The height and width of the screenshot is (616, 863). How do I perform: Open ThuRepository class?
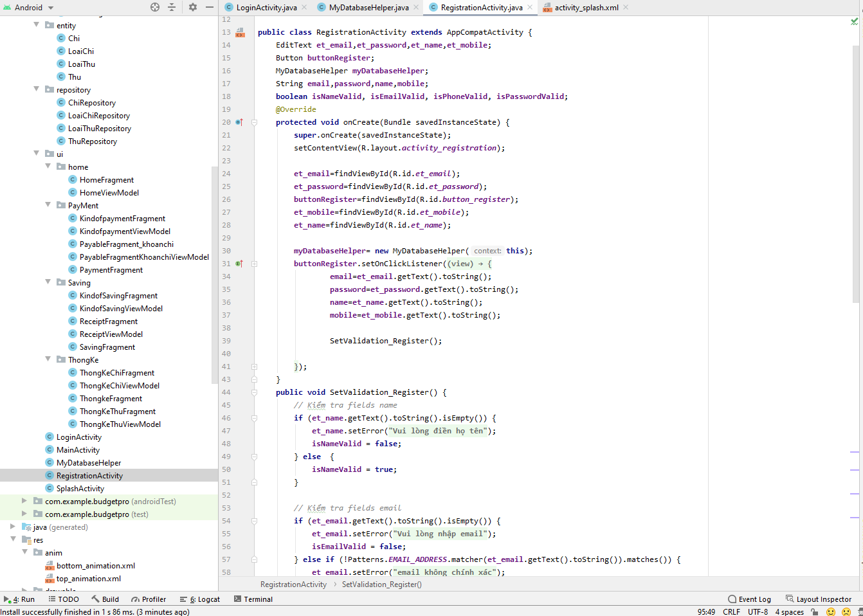pos(93,141)
